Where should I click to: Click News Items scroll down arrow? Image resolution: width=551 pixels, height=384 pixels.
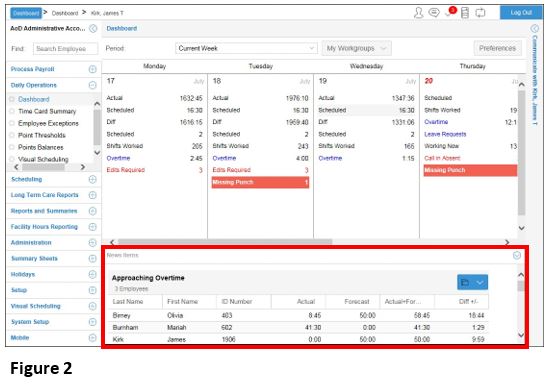click(521, 335)
